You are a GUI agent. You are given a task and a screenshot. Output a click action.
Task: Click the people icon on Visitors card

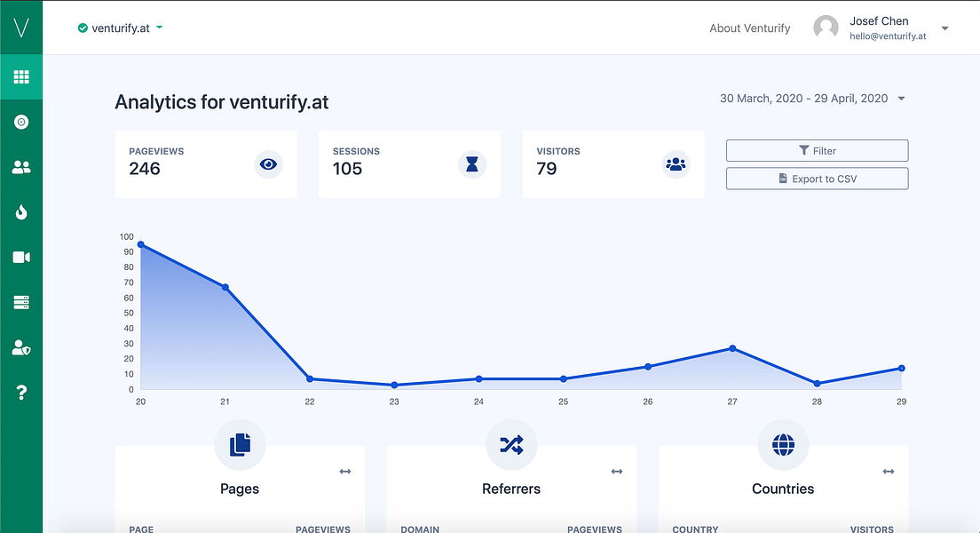[x=676, y=164]
